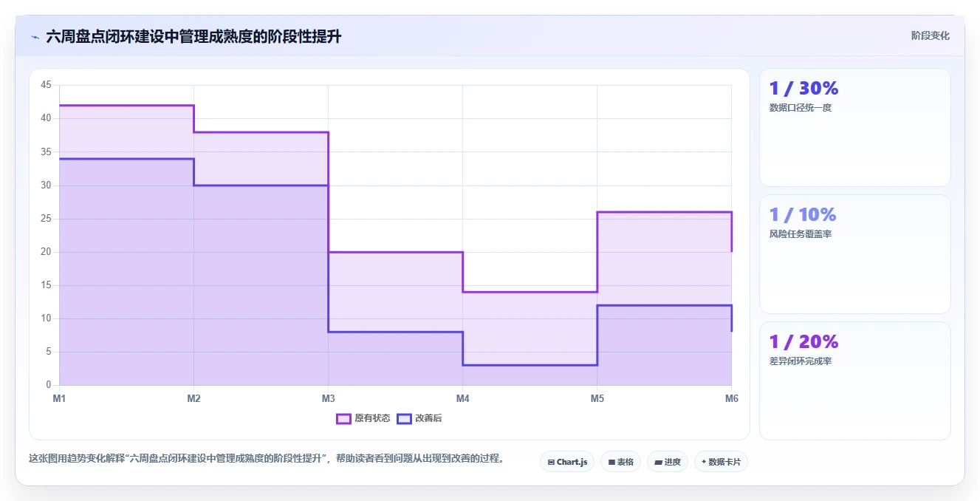Click the 1 / 20% value
This screenshot has height=501, width=980.
pos(803,341)
